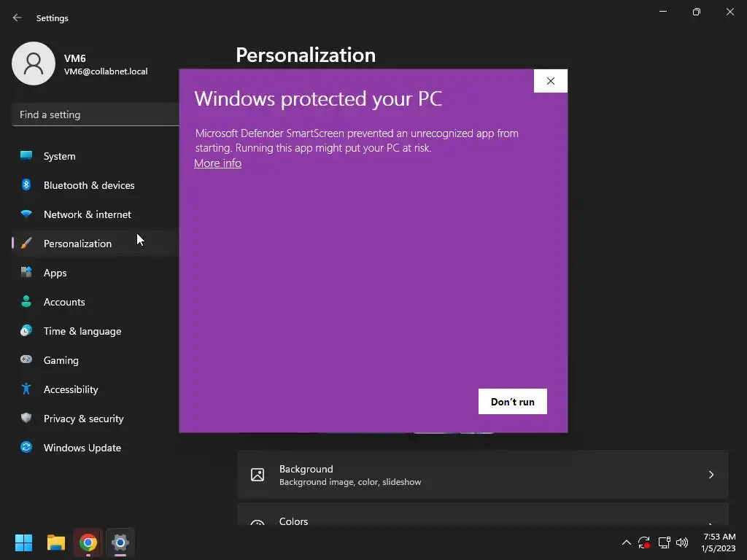747x560 pixels.
Task: Focus the Find a setting search box
Action: pyautogui.click(x=96, y=114)
